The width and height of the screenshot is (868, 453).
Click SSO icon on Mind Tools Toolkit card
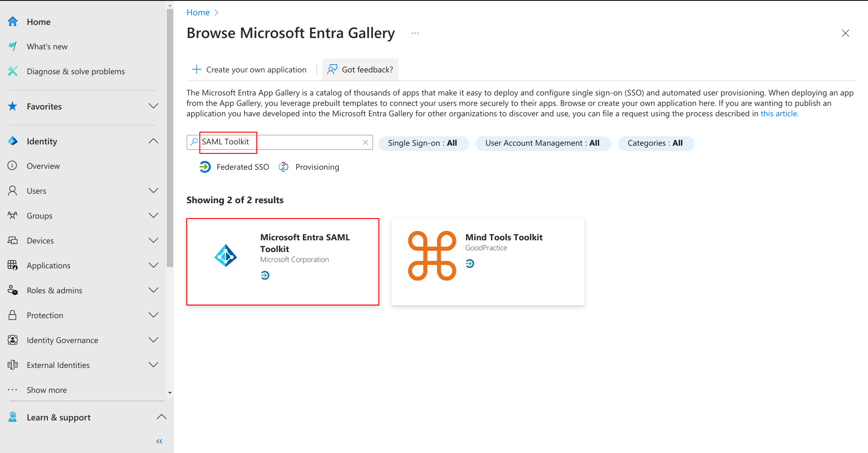[x=470, y=263]
